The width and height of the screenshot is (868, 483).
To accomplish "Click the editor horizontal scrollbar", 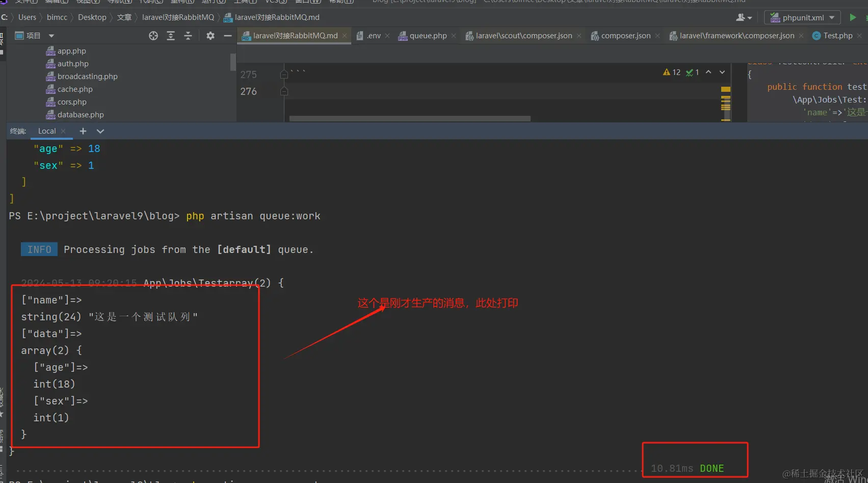I will tap(410, 118).
